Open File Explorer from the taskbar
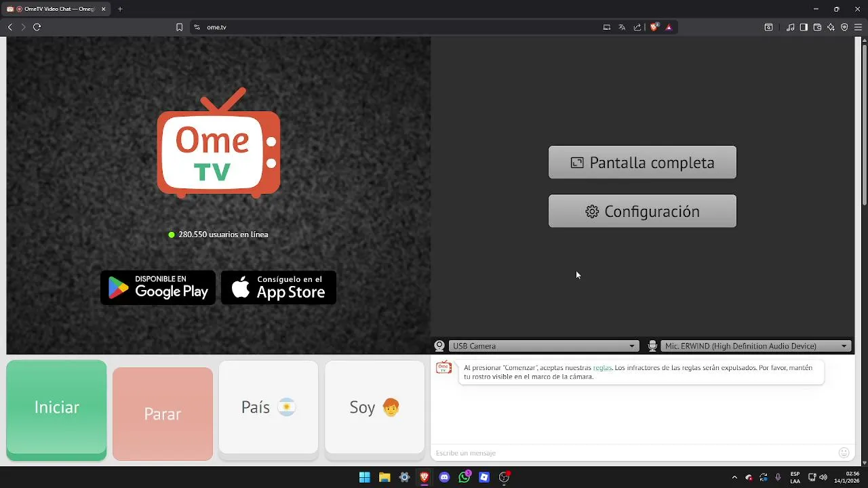The image size is (868, 488). coord(384,477)
